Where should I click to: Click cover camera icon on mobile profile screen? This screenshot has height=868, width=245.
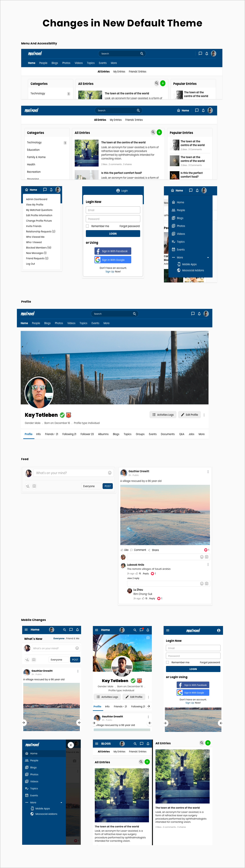click(148, 638)
